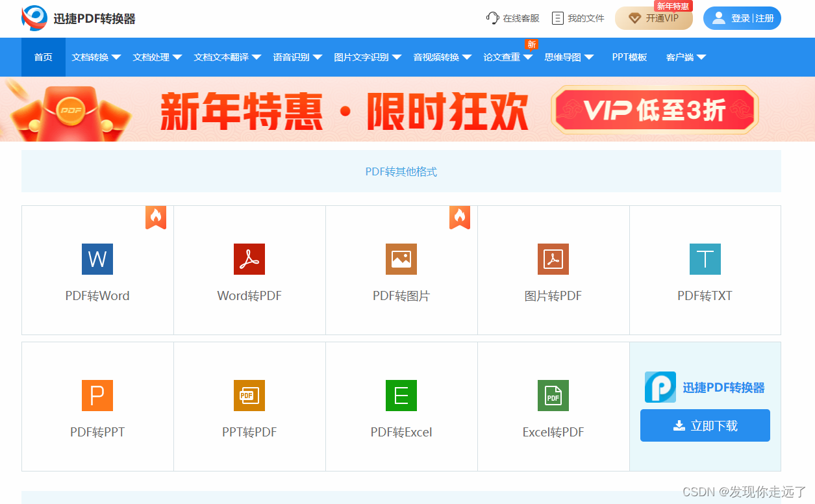Select the Excel转PDF green icon
The image size is (815, 504).
(x=553, y=396)
